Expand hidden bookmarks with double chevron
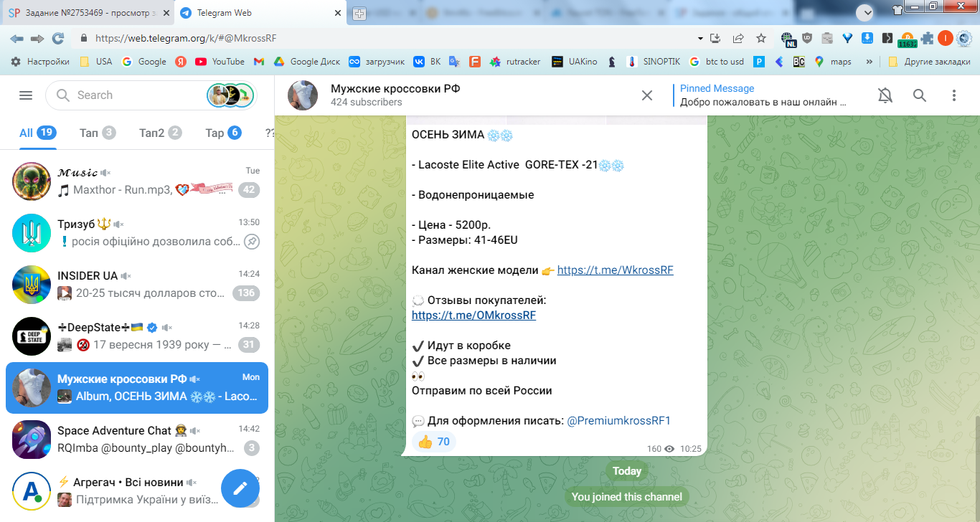980x522 pixels. click(870, 62)
